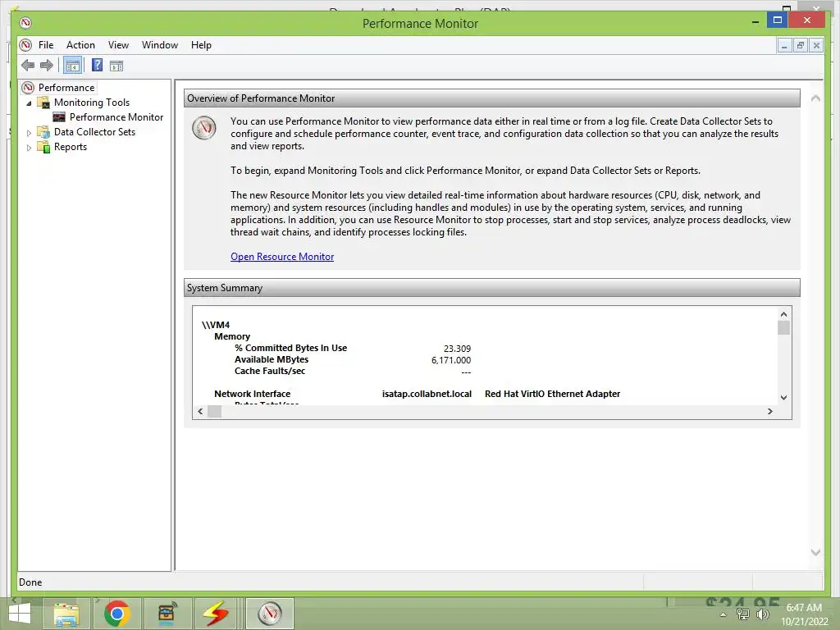Open Resource Monitor link

click(x=282, y=257)
